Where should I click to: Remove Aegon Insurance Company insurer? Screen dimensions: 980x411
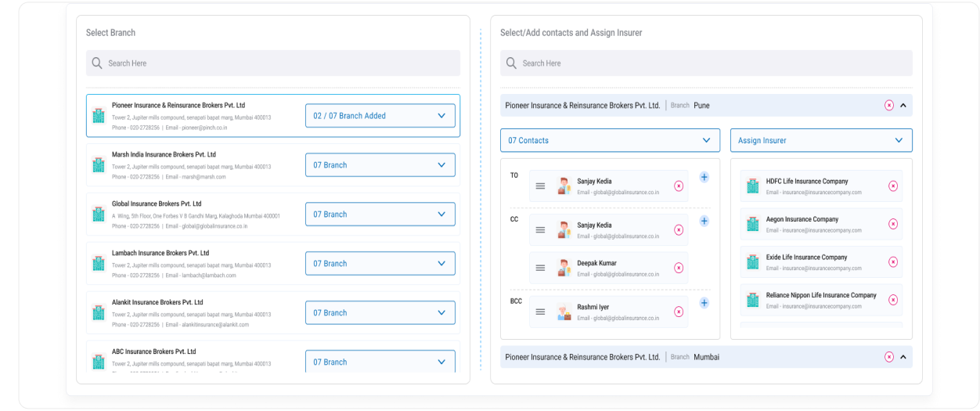[x=893, y=224]
